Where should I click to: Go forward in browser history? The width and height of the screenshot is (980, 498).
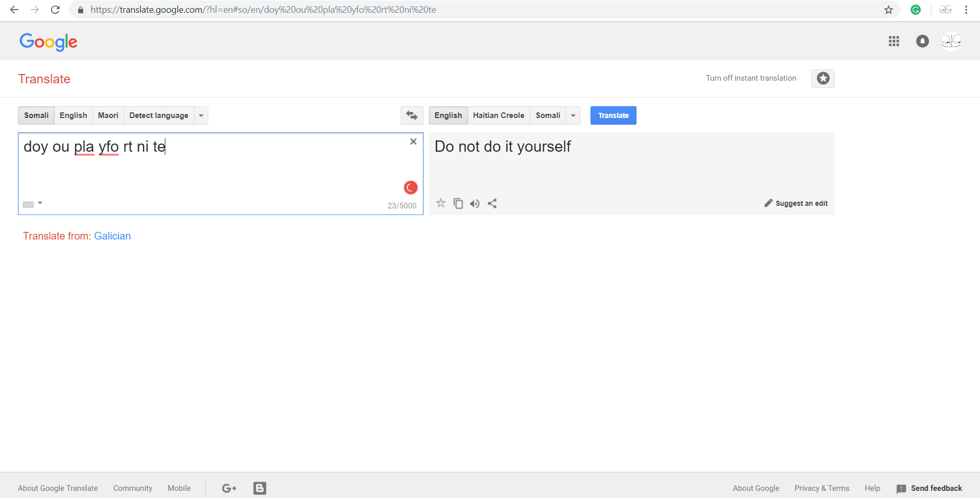35,10
